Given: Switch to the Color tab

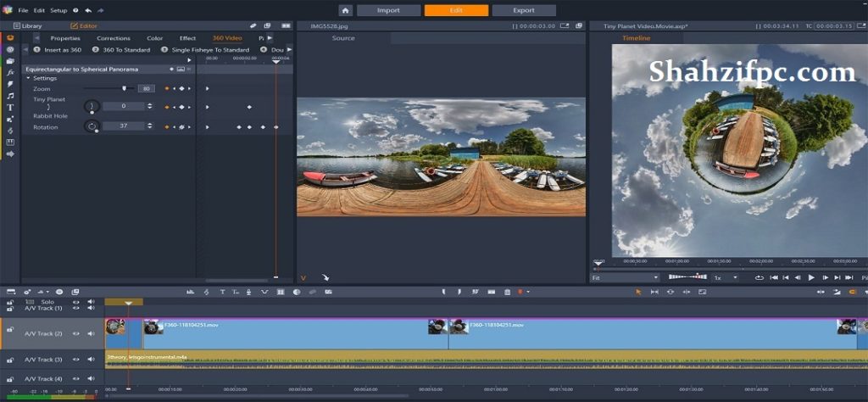Looking at the screenshot, I should pyautogui.click(x=154, y=38).
